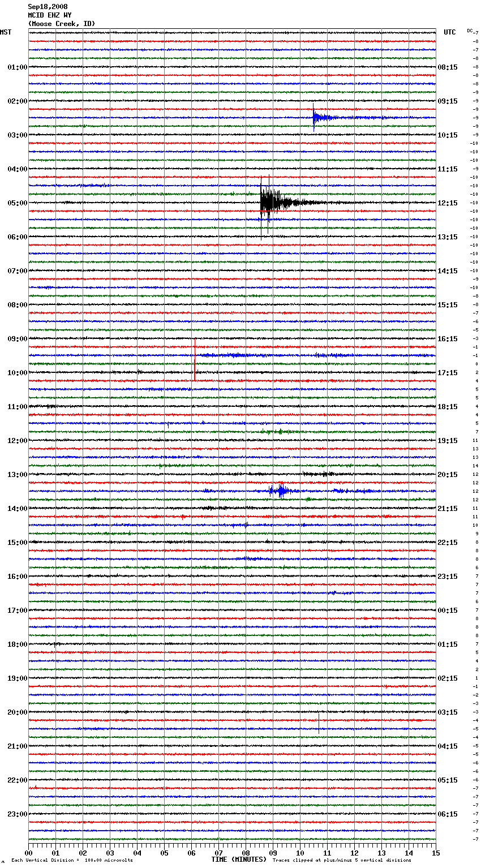Click the blue wave burst on the 13:30 MST trace
The width and height of the screenshot is (481, 868).
coord(280,491)
